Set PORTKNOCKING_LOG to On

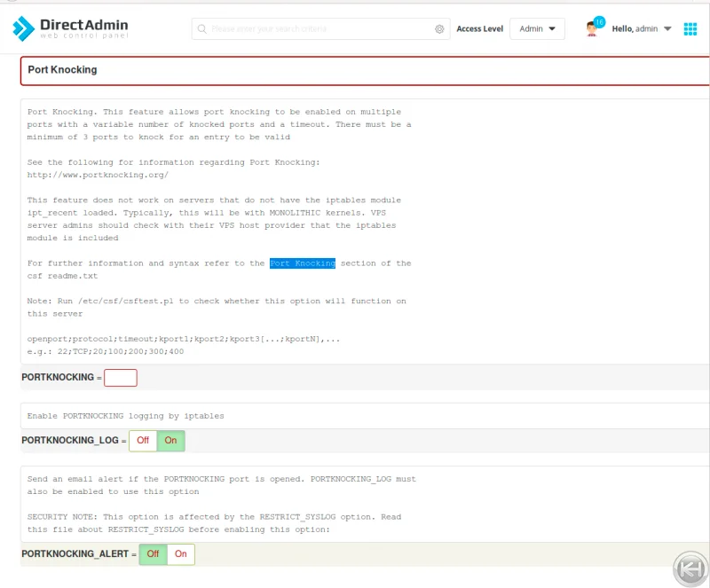170,440
